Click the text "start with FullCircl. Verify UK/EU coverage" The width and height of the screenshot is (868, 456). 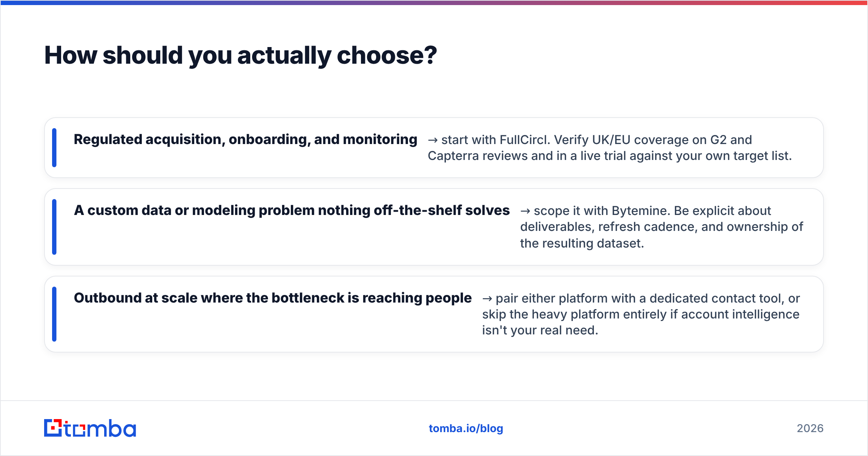tap(574, 140)
